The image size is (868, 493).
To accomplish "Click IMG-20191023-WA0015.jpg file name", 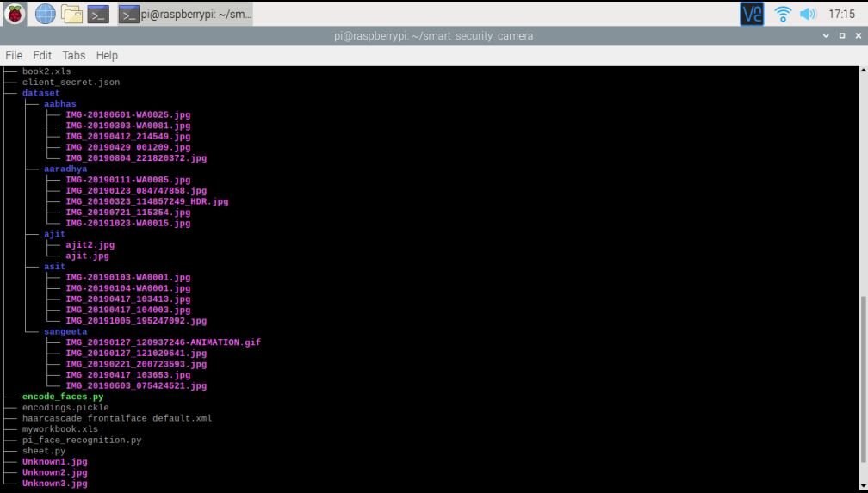I will click(x=127, y=224).
